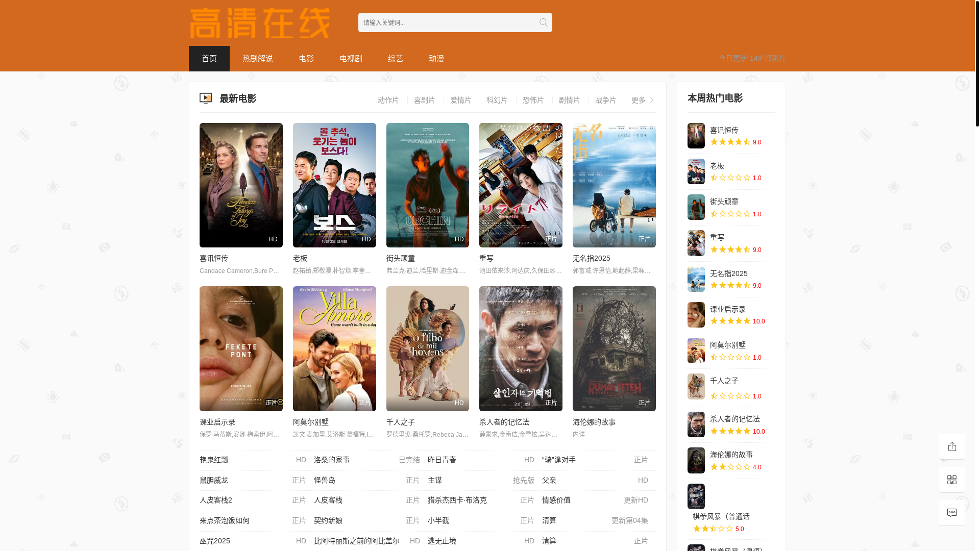980x551 pixels.
Task: Open the 阿莫尔别墅 Villa Amore poster
Action: (334, 348)
